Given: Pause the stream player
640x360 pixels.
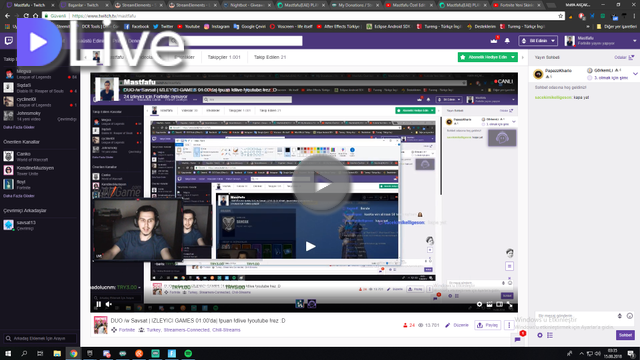Looking at the screenshot, I should [98, 304].
